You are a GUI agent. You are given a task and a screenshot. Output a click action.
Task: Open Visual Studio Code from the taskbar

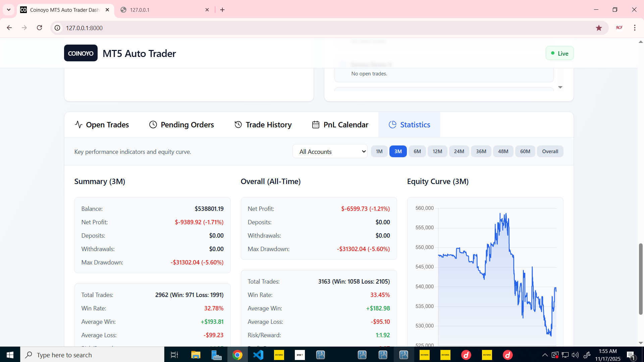click(x=258, y=355)
